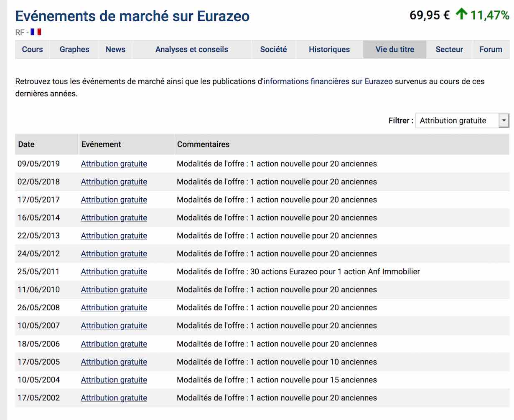Open the Cours tab
This screenshot has height=420, width=514.
coord(33,49)
